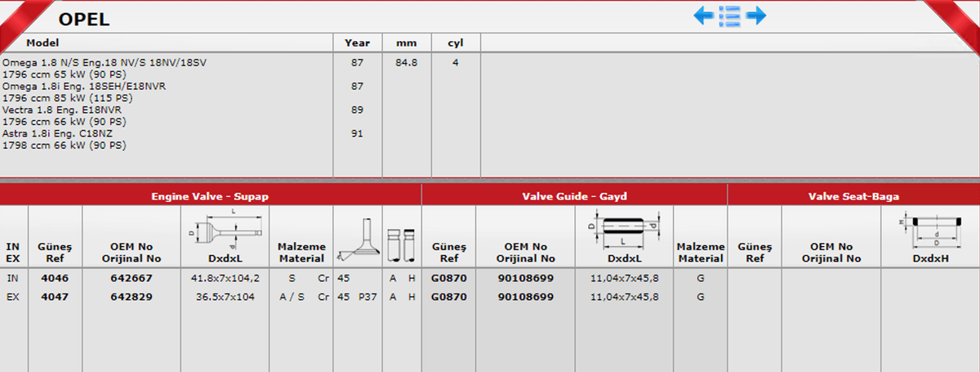Select the Valve Seat-Baga header

click(x=853, y=197)
